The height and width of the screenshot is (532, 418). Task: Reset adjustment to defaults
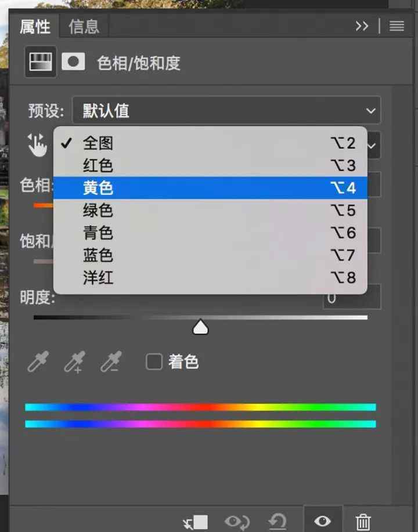coord(278,520)
